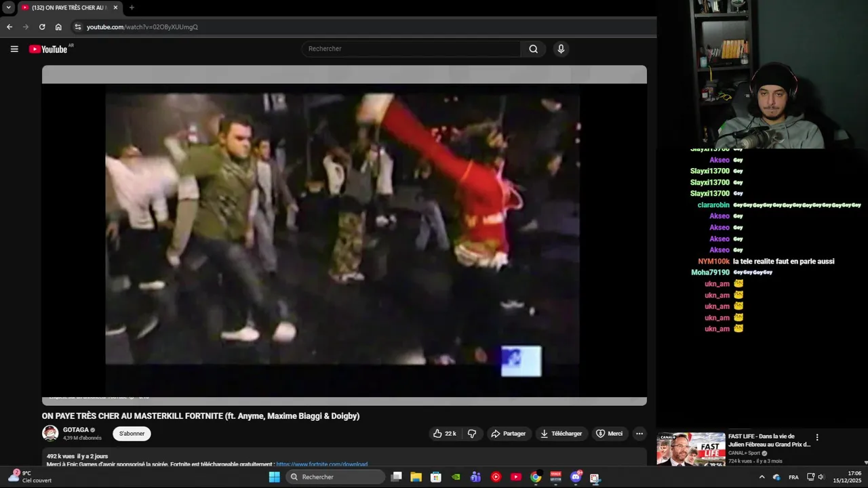Open YouTube Music from the taskbar

click(496, 477)
